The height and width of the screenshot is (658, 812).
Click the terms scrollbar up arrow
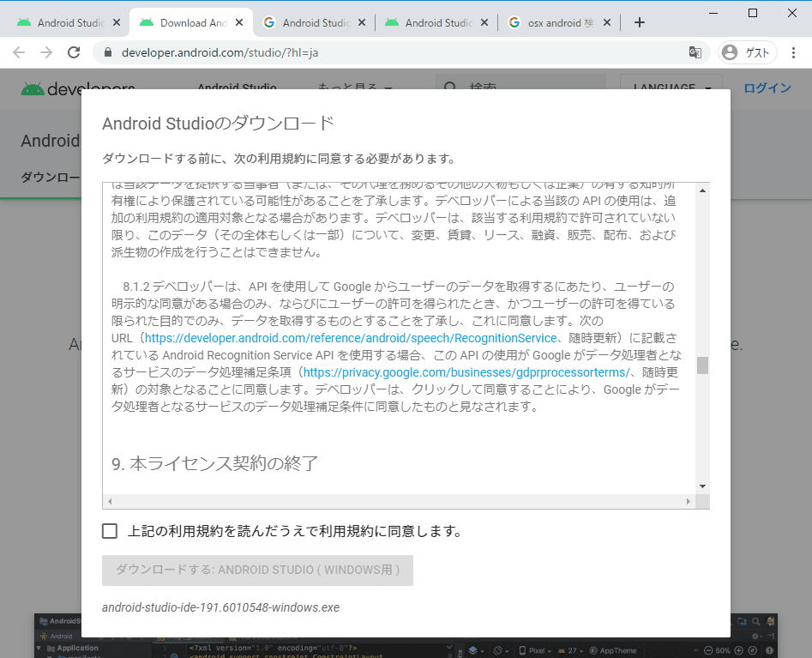tap(703, 190)
